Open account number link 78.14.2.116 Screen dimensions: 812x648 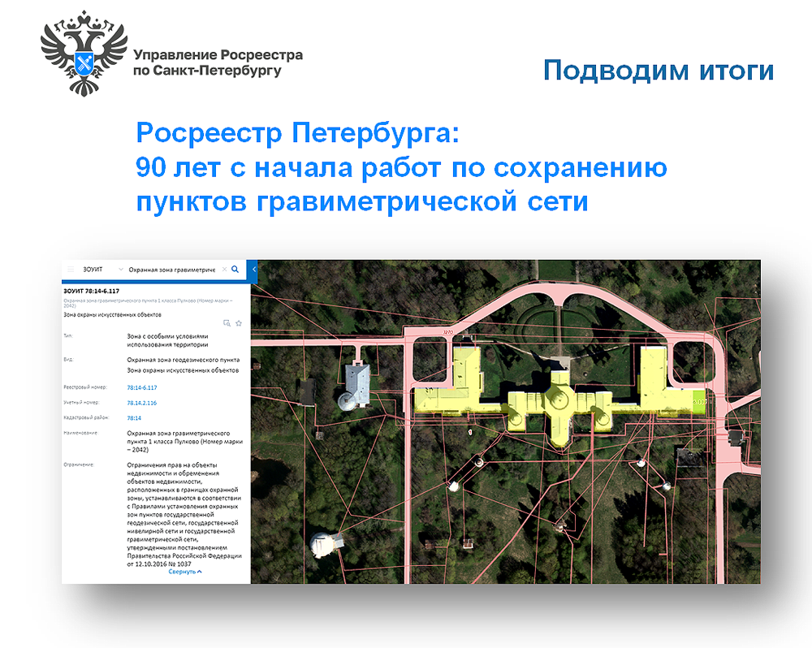(x=141, y=403)
